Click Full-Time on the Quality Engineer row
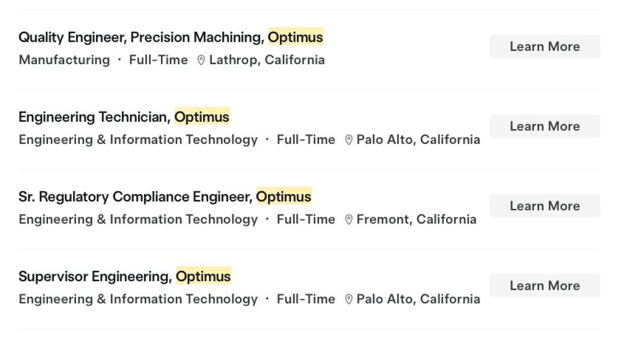This screenshot has height=338, width=644. pyautogui.click(x=158, y=60)
